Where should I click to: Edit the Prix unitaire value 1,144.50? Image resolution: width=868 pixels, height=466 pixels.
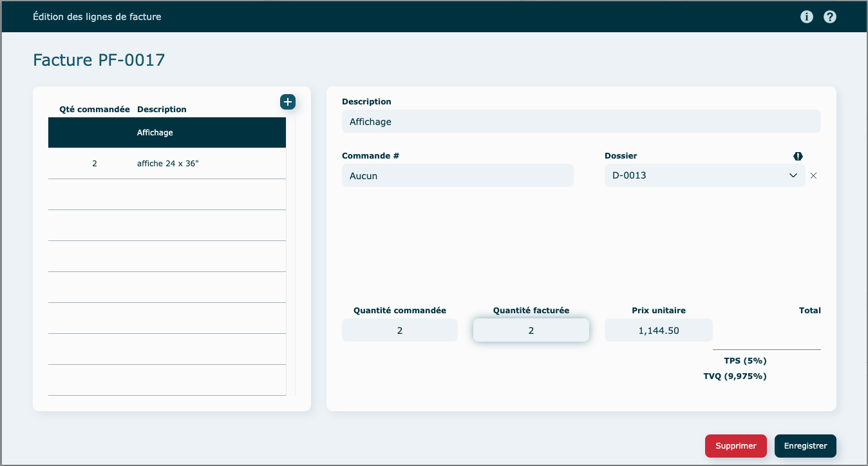[658, 330]
